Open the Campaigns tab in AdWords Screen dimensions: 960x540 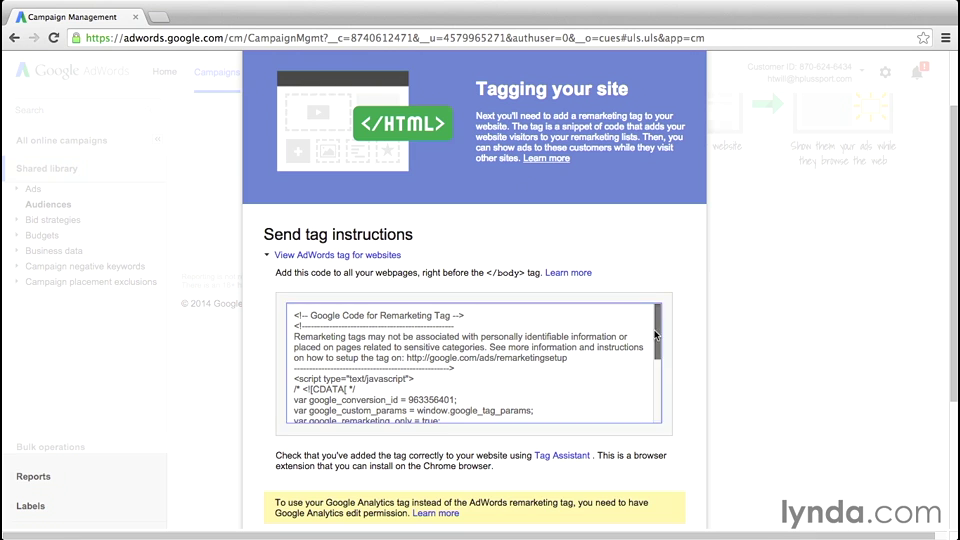point(217,72)
